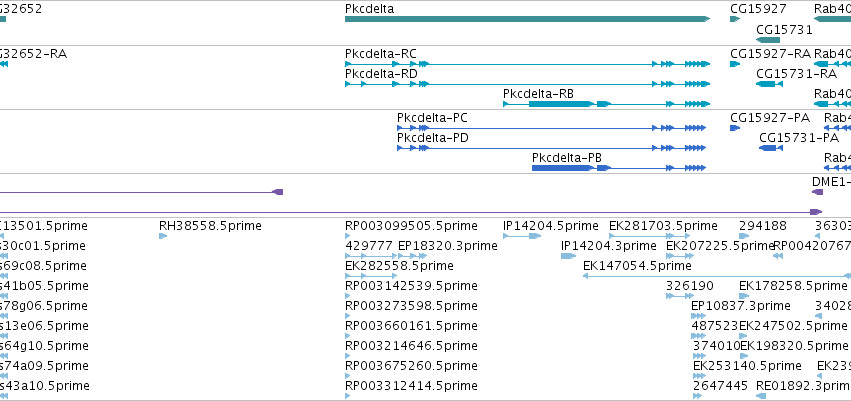Image resolution: width=851 pixels, height=401 pixels.
Task: Open EST RH38558.5prime
Action: 210,226
